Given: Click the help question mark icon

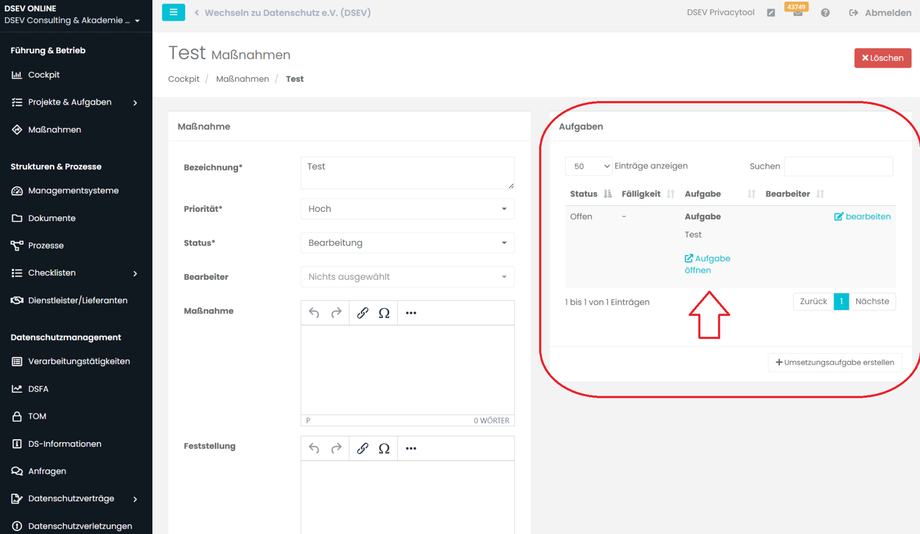Looking at the screenshot, I should point(825,13).
